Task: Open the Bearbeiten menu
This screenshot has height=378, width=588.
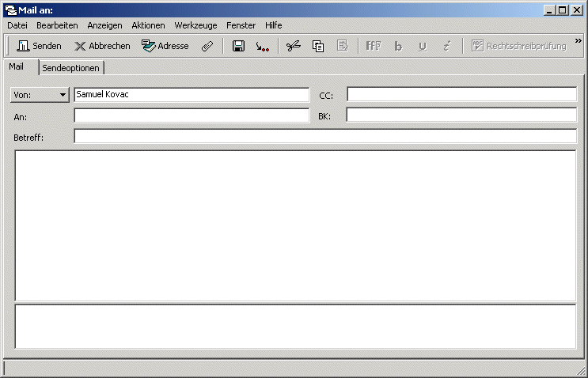Action: pyautogui.click(x=57, y=25)
